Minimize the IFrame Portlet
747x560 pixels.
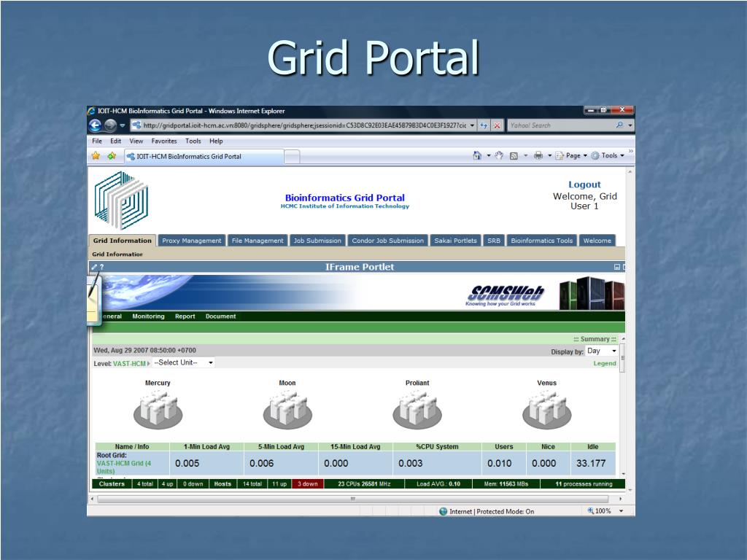coord(617,267)
